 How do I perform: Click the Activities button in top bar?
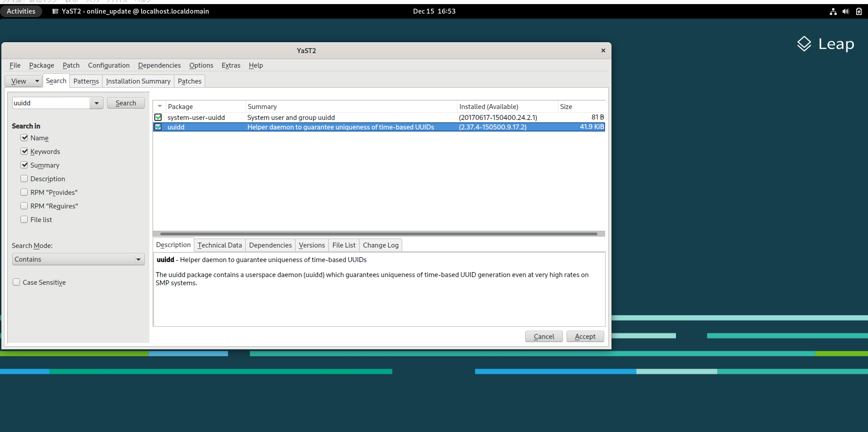(21, 11)
